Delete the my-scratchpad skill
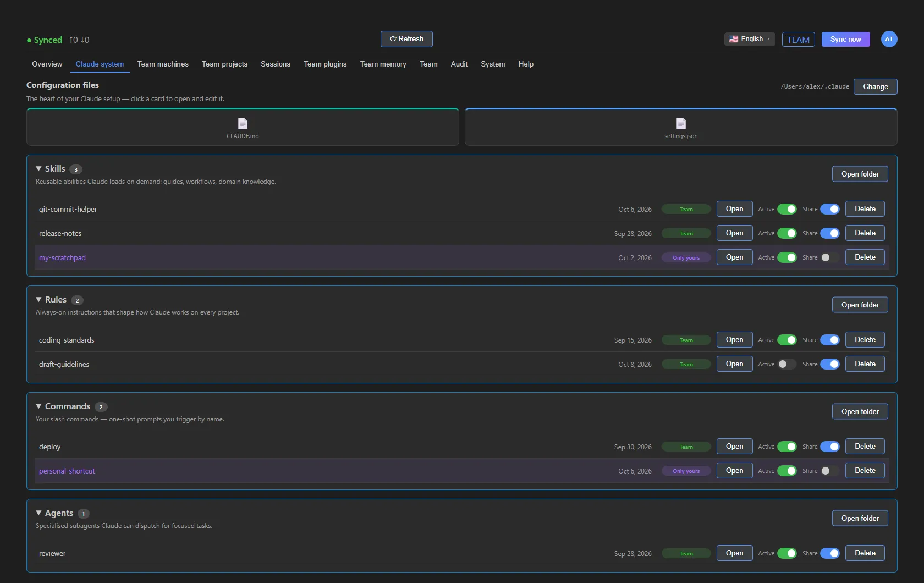 pos(865,257)
